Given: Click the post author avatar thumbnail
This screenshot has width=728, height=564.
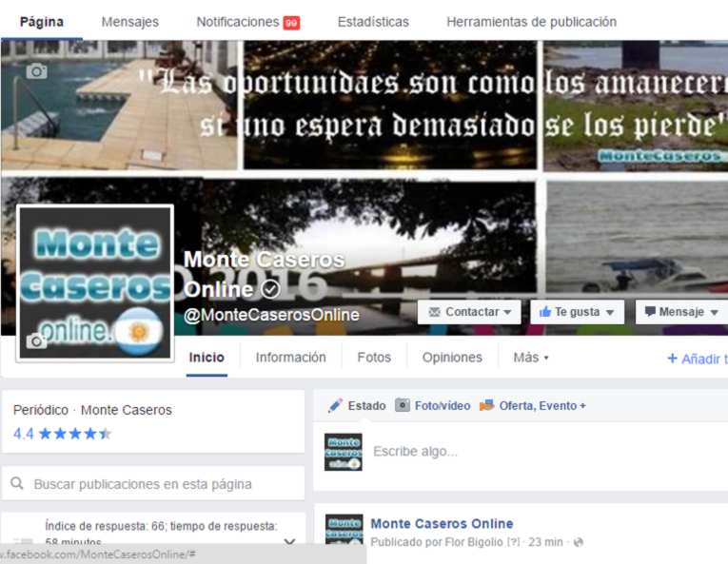Looking at the screenshot, I should (x=344, y=529).
